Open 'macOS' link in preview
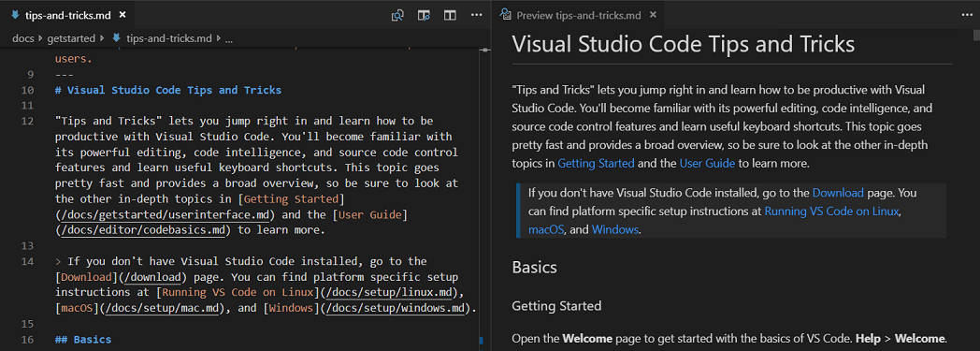Viewport: 980px width, 351px height. pos(547,229)
